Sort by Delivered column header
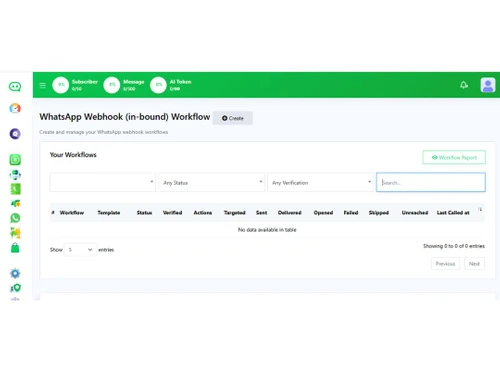 click(290, 213)
